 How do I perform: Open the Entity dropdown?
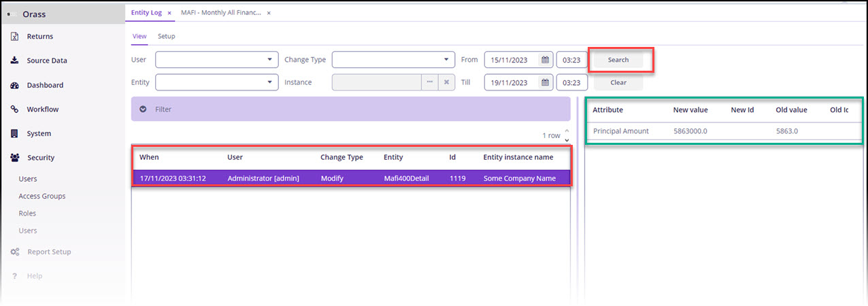pos(270,82)
